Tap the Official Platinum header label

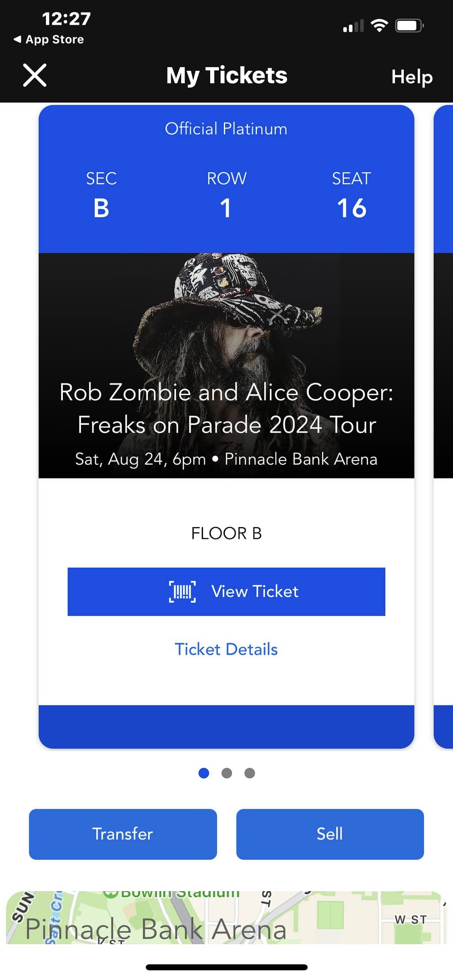[x=226, y=129]
